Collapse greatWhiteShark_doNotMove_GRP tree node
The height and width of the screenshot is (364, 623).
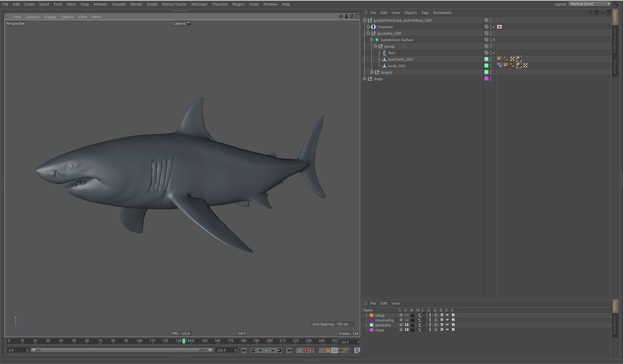pos(365,20)
